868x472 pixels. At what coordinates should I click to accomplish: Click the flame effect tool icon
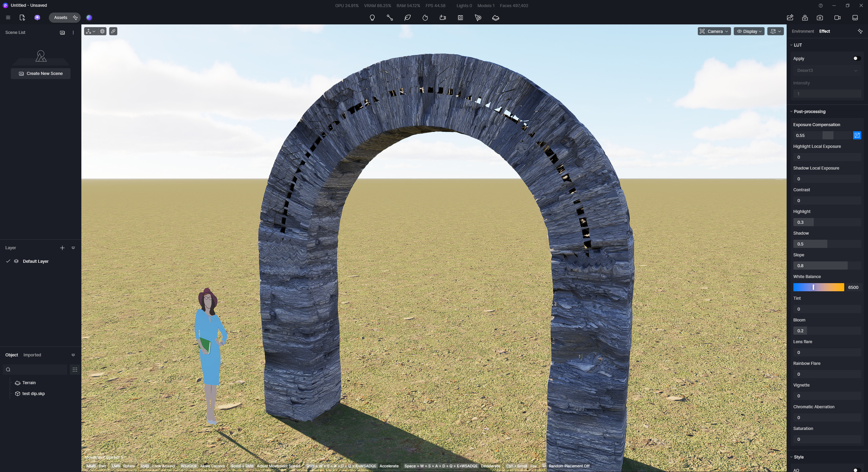[x=425, y=18]
